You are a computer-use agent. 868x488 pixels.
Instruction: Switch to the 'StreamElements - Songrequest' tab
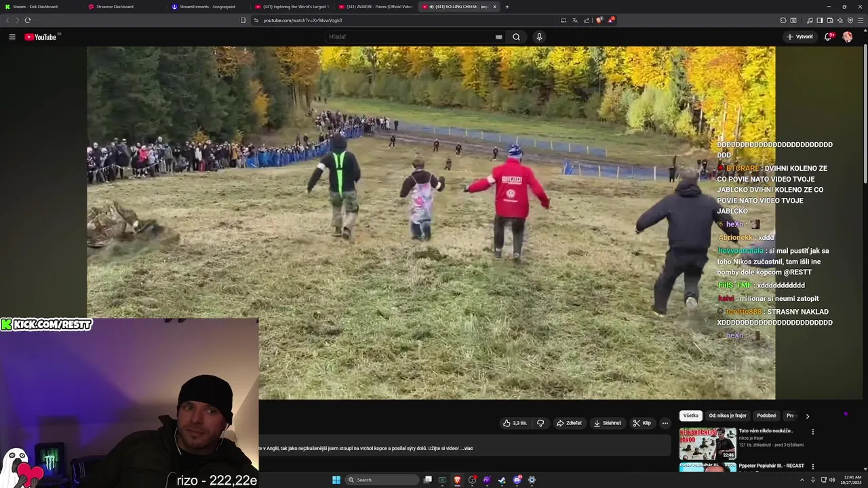[209, 7]
